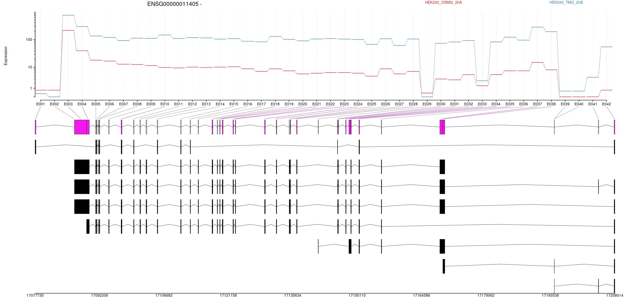The width and height of the screenshot is (644, 301).
Task: Click exon label E040
Action: pos(579,104)
